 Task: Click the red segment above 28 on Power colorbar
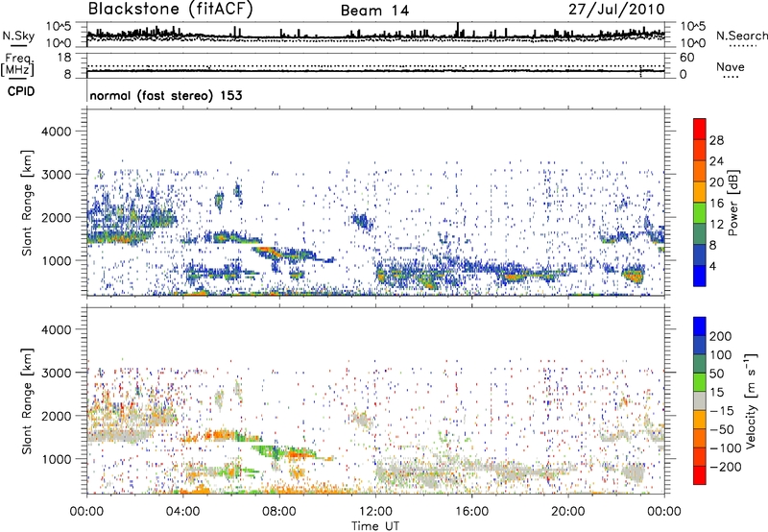point(700,129)
